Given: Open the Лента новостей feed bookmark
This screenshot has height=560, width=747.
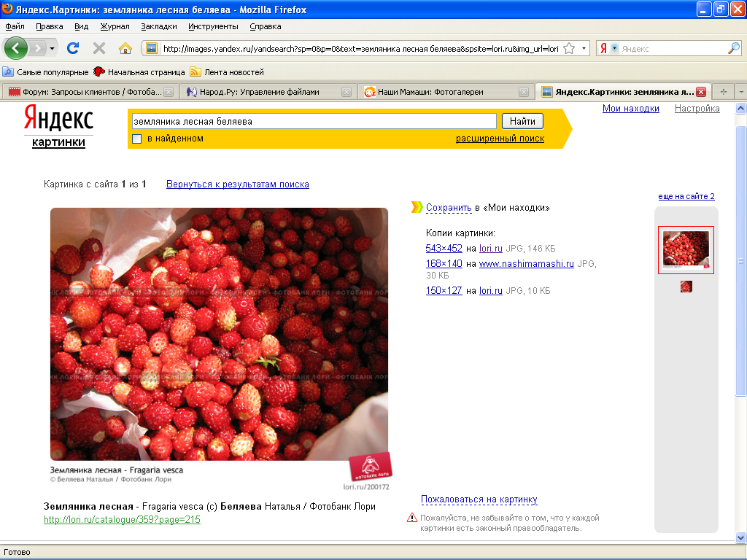Looking at the screenshot, I should [227, 72].
